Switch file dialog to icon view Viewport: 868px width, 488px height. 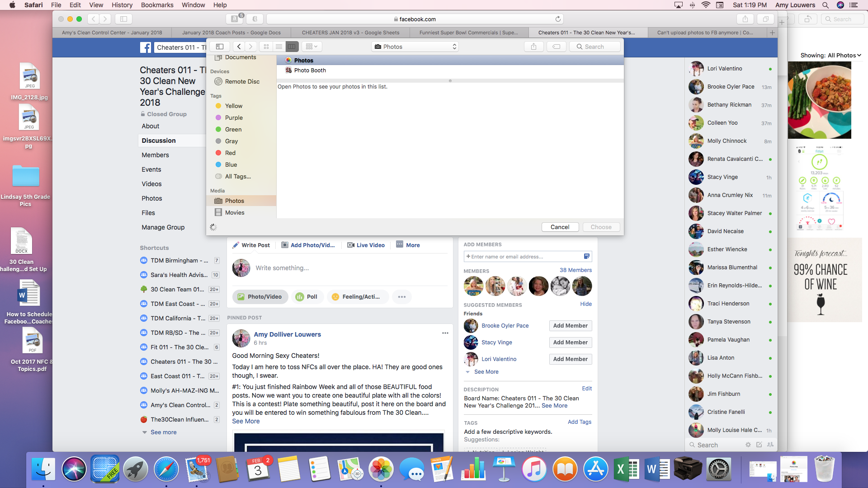(266, 47)
